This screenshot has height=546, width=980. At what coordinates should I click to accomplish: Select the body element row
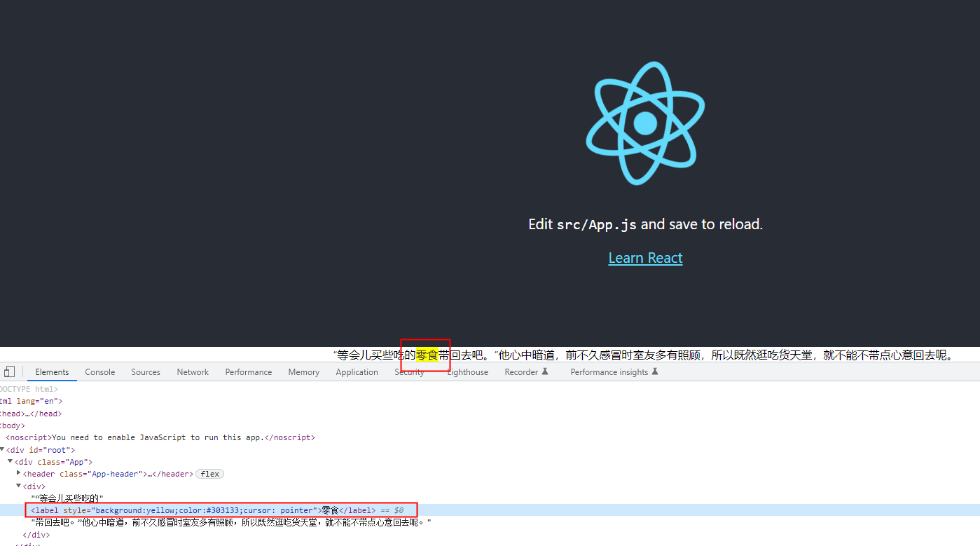(490, 425)
